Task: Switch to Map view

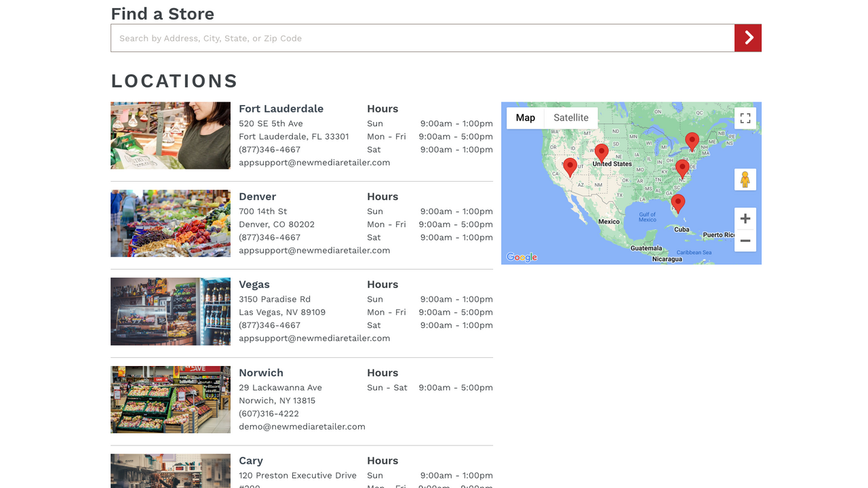Action: click(525, 117)
